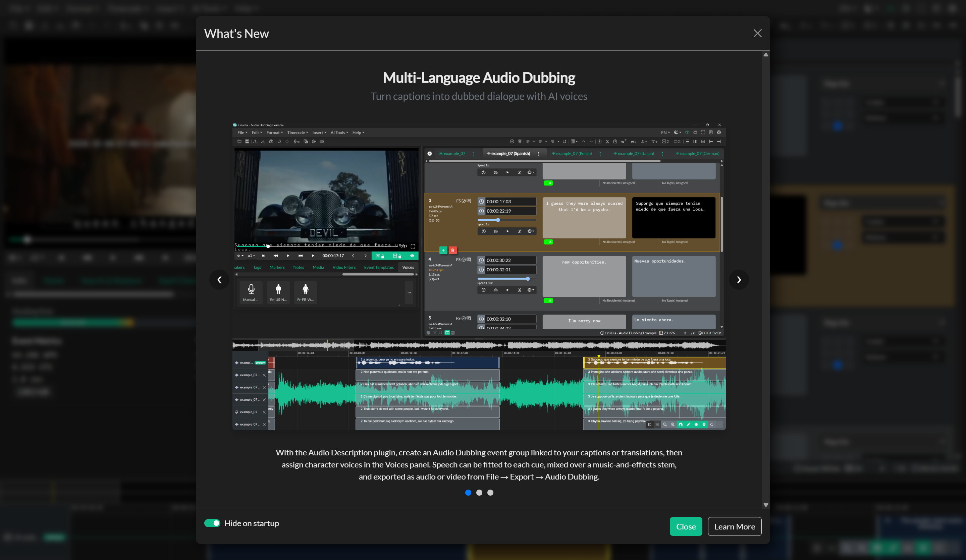Jump to the second carousel dot
Viewport: 966px width, 560px height.
tap(479, 493)
